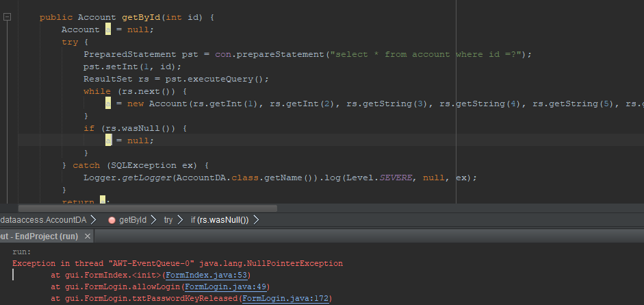Open the FormLogin.java:172 stack trace link
The image size is (644, 305).
[x=287, y=299]
